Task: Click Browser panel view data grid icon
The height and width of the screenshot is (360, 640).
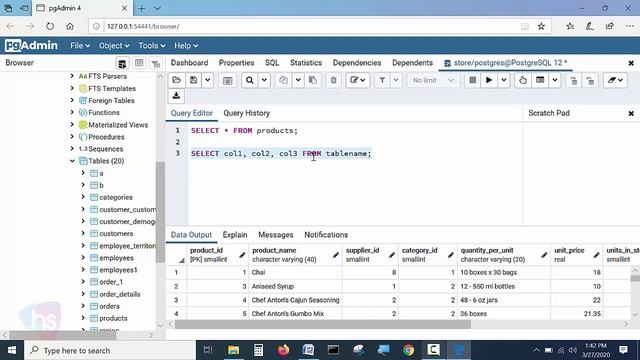Action: point(139,63)
